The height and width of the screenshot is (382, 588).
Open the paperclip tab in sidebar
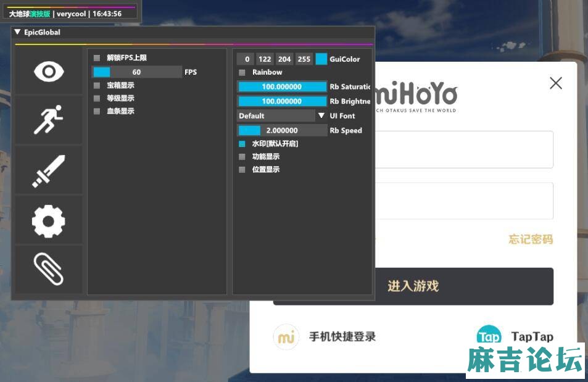point(49,269)
